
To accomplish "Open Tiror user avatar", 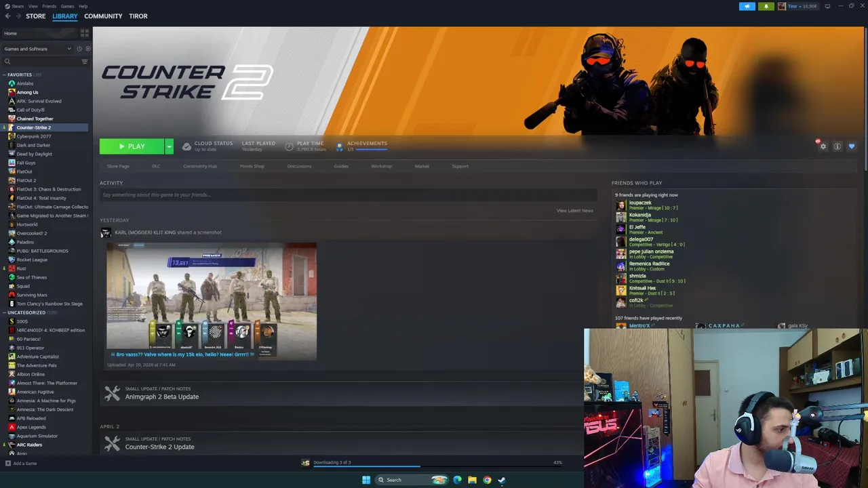I will click(782, 6).
